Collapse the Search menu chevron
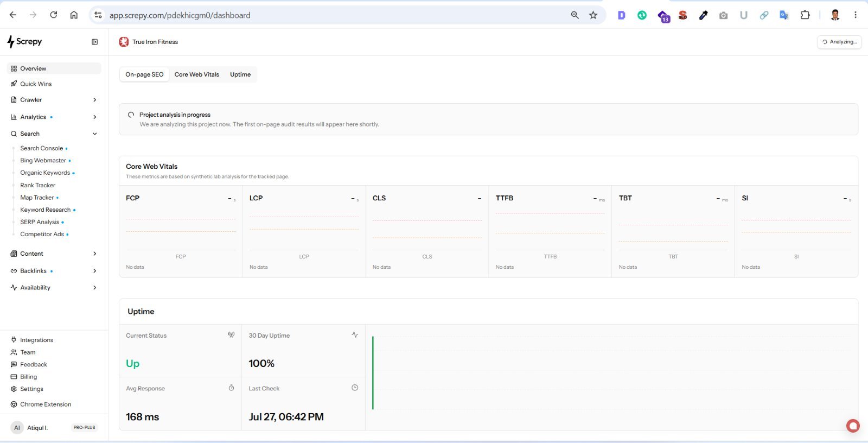This screenshot has height=443, width=868. (x=95, y=134)
